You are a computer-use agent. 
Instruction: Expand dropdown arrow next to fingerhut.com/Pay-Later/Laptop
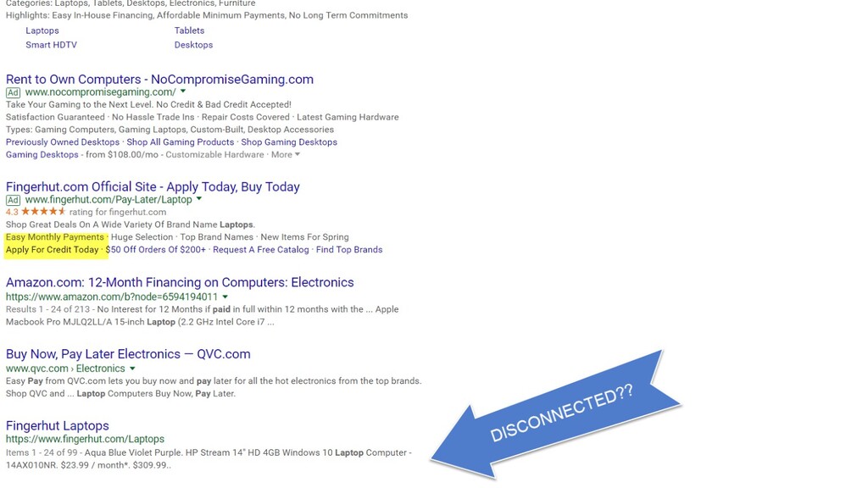tap(199, 198)
